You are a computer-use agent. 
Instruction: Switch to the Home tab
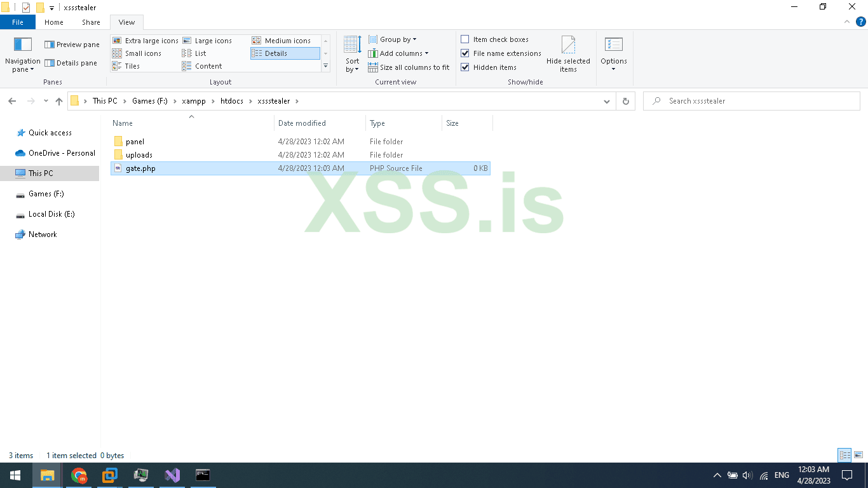[x=54, y=22]
